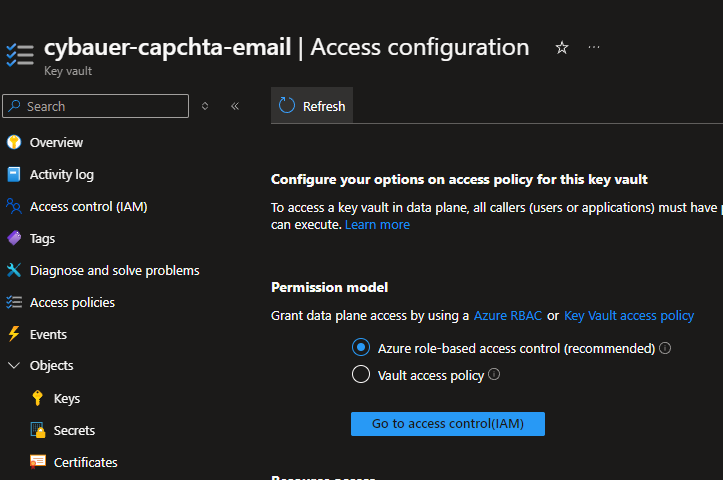Click the Access policies list icon
Image resolution: width=723 pixels, height=480 pixels.
pyautogui.click(x=14, y=302)
